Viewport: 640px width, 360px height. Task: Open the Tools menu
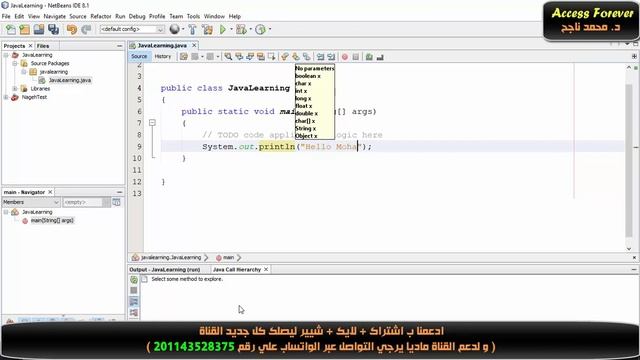(x=193, y=16)
